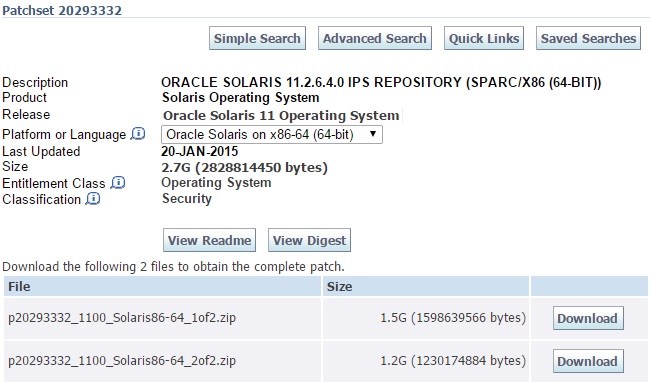Click the View Digest button
Screen dimensions: 650x382
coord(309,240)
